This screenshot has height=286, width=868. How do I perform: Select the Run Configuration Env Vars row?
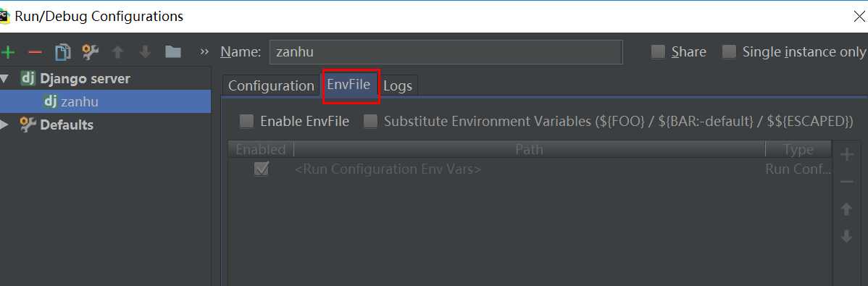pyautogui.click(x=530, y=169)
